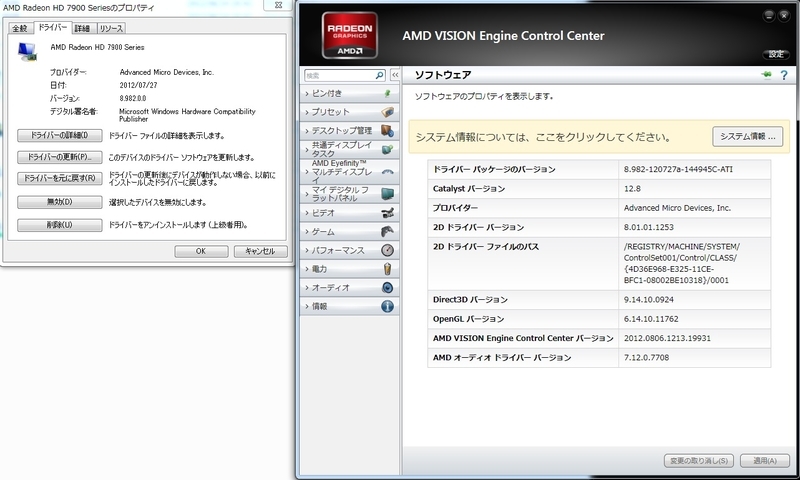Click the display adapter icon in properties dialog
Screen dimensions: 800x480
click(27, 52)
